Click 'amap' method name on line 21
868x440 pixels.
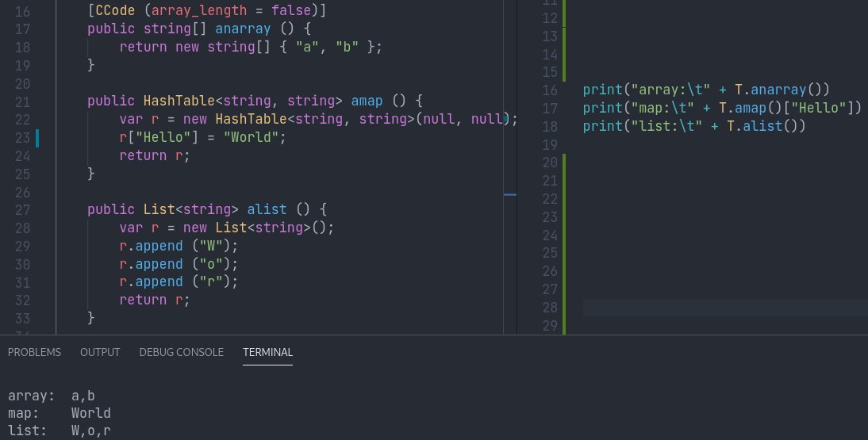point(367,101)
